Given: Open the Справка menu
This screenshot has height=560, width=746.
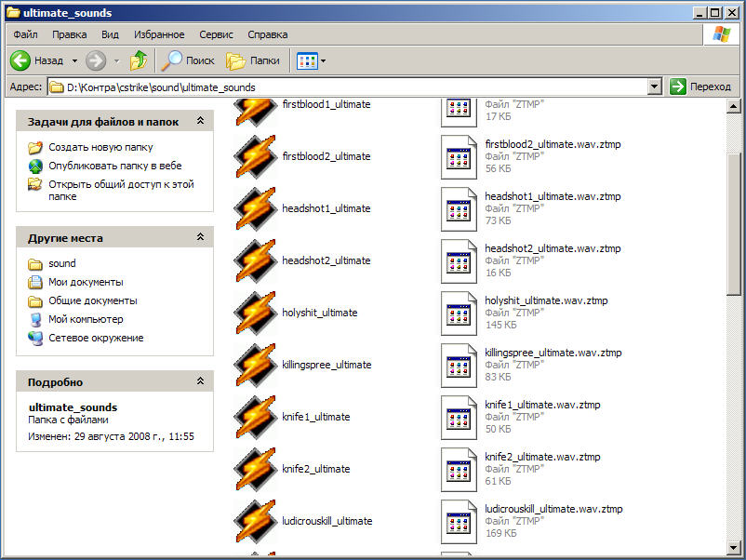Looking at the screenshot, I should (267, 34).
